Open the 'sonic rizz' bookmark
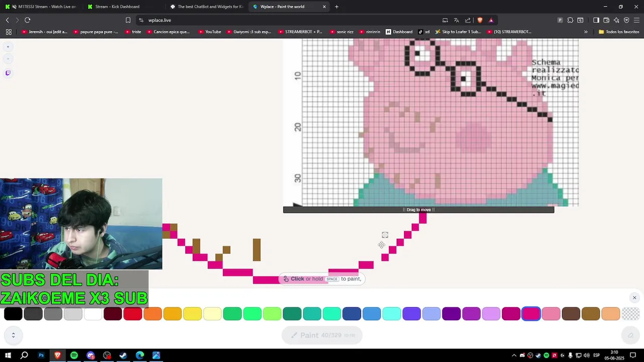The width and height of the screenshot is (644, 362). point(342,32)
